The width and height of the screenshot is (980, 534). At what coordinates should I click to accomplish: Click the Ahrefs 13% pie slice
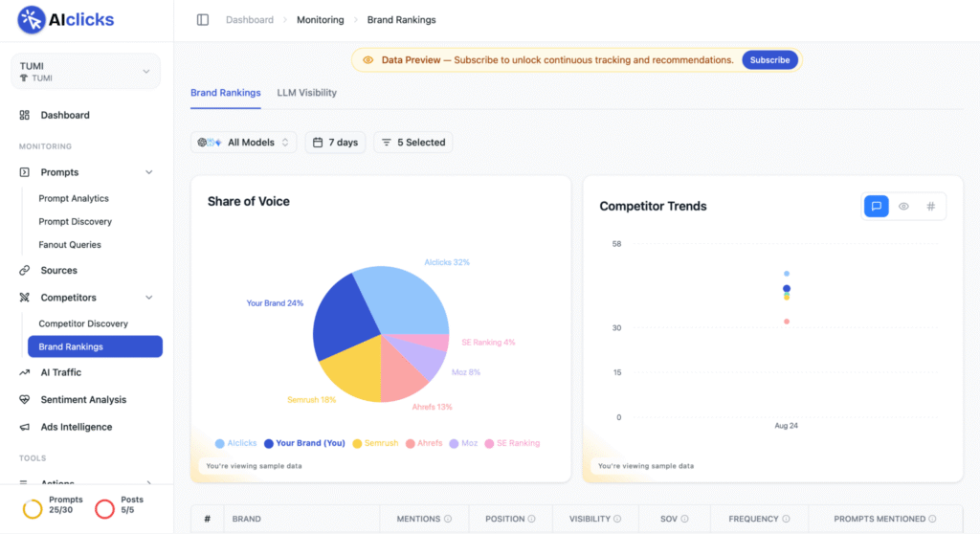(x=400, y=375)
